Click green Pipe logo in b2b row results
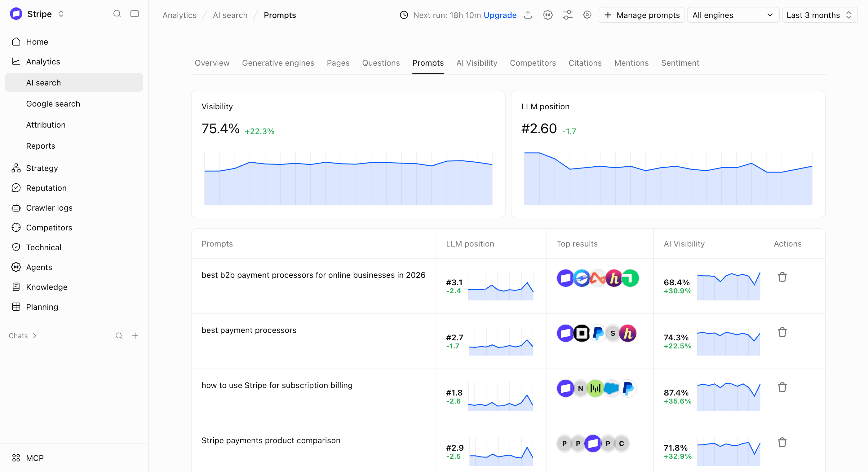Screen dimensions: 868x472 (x=630, y=278)
